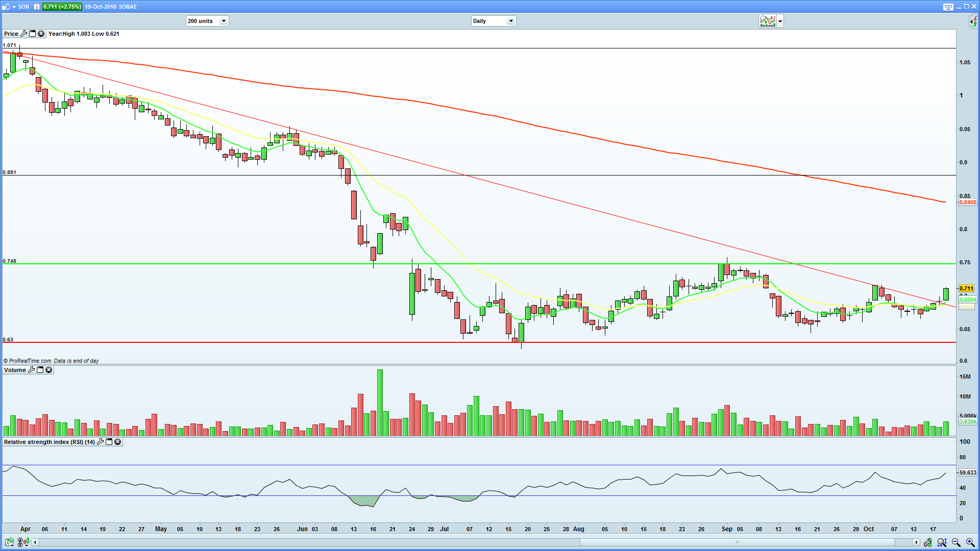Toggle Price panel window maximize box
The height and width of the screenshot is (551, 980).
tap(32, 34)
